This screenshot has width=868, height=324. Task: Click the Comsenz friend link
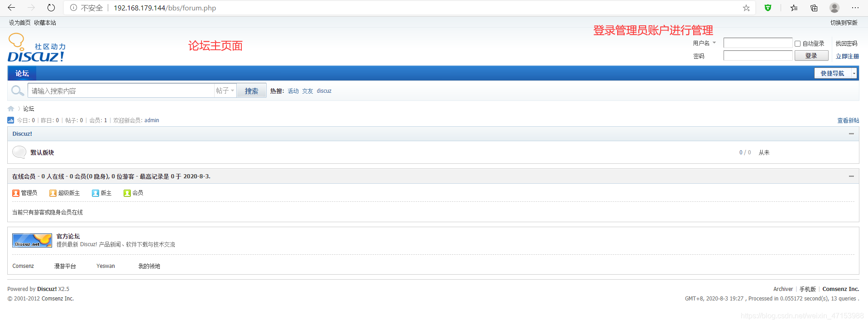pyautogui.click(x=23, y=266)
